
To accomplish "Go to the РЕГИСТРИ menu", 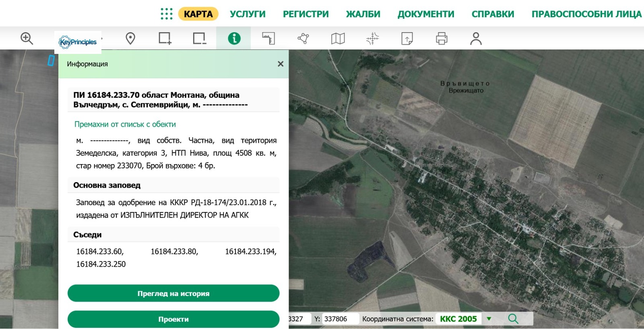I will (x=306, y=14).
